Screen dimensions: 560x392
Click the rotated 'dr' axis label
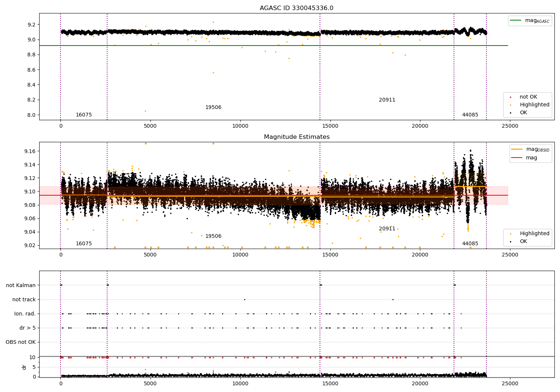click(x=24, y=367)
